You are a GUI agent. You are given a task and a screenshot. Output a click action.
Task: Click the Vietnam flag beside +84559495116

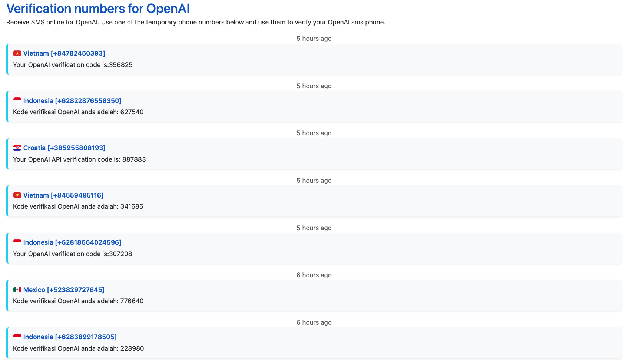(x=17, y=195)
